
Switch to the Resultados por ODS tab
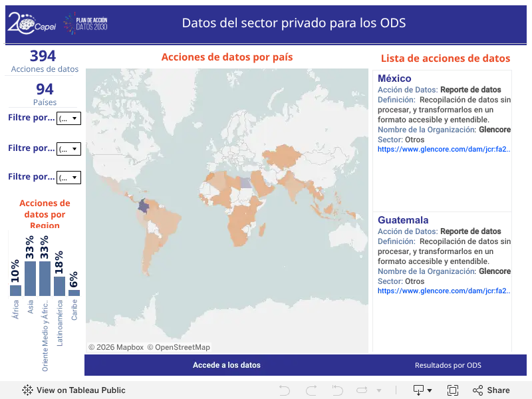(x=448, y=365)
